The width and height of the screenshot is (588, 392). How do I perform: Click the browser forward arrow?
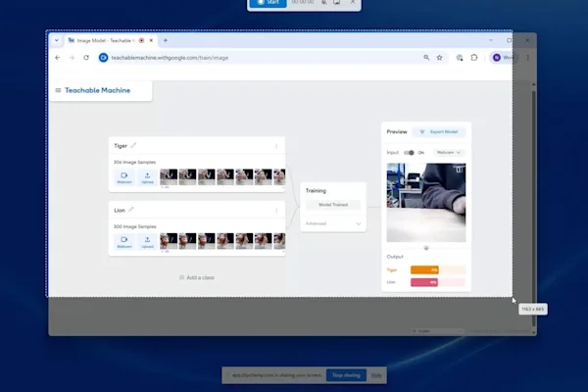pyautogui.click(x=72, y=58)
